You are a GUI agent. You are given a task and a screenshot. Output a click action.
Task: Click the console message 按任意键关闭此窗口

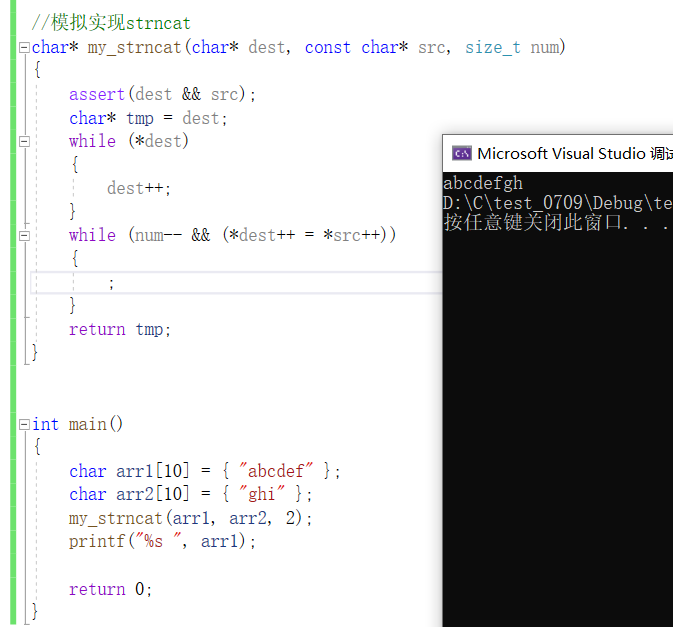(x=556, y=222)
